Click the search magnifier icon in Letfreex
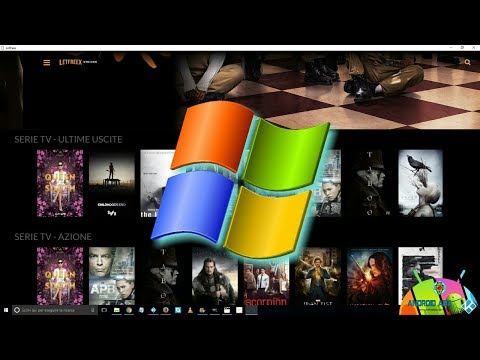The width and height of the screenshot is (480, 360). point(467,62)
